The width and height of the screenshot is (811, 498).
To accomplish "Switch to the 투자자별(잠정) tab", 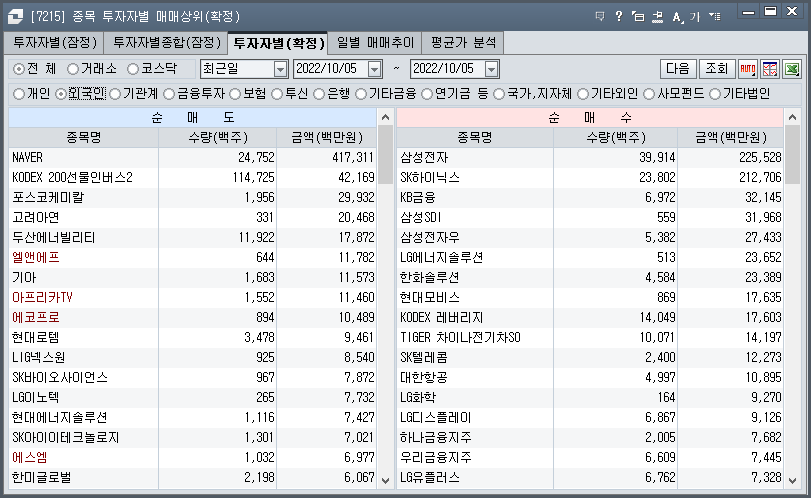I will pyautogui.click(x=54, y=43).
